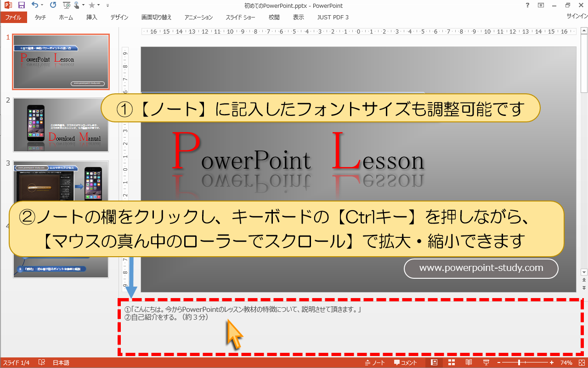Viewport: 588px width, 368px height.
Task: Start Slide Show view icon in status bar
Action: coord(486,363)
